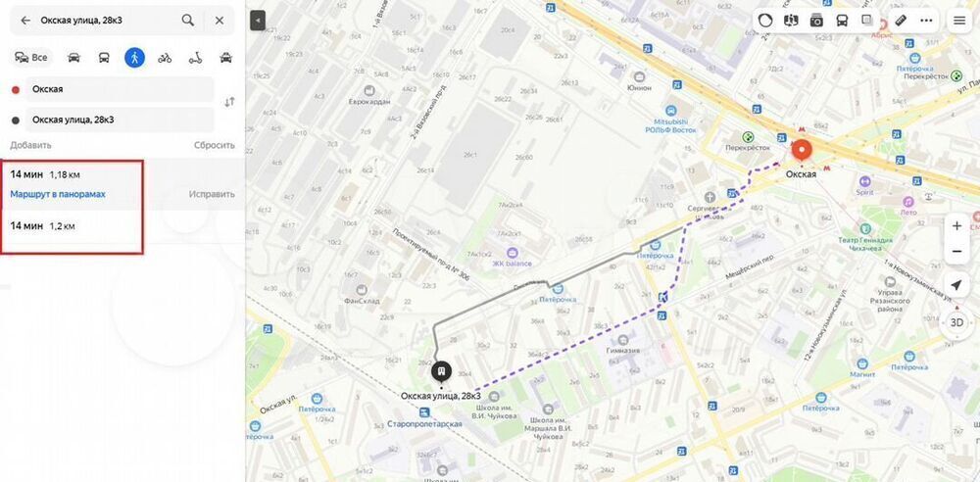Screen dimensions: 980x482
Task: Expand more map tools with three dots
Action: click(x=926, y=20)
